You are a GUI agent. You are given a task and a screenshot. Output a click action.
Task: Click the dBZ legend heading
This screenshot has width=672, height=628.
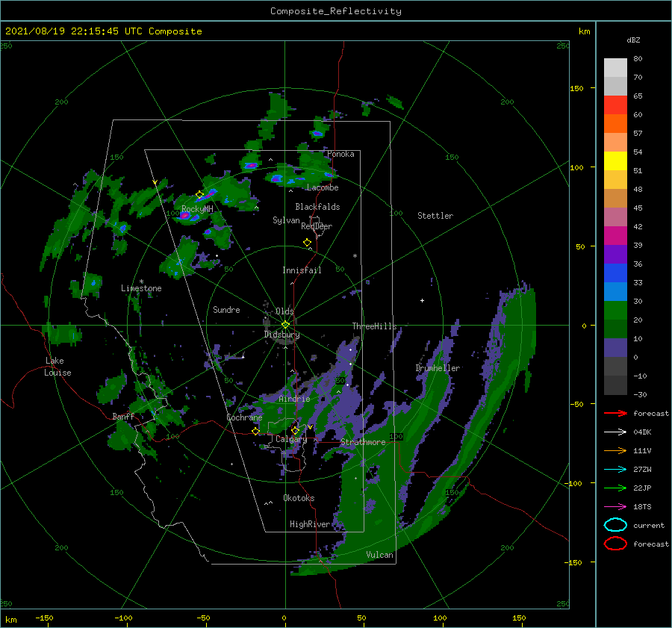click(633, 40)
